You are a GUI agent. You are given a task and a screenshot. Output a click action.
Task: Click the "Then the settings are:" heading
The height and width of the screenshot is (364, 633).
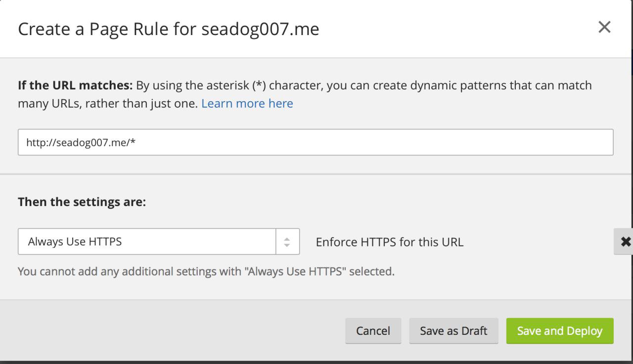point(82,202)
